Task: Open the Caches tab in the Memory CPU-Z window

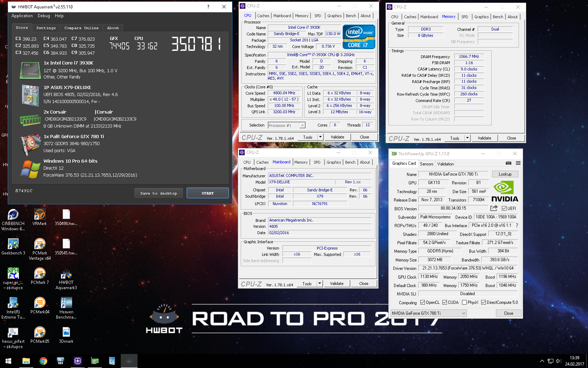Action: [x=410, y=17]
